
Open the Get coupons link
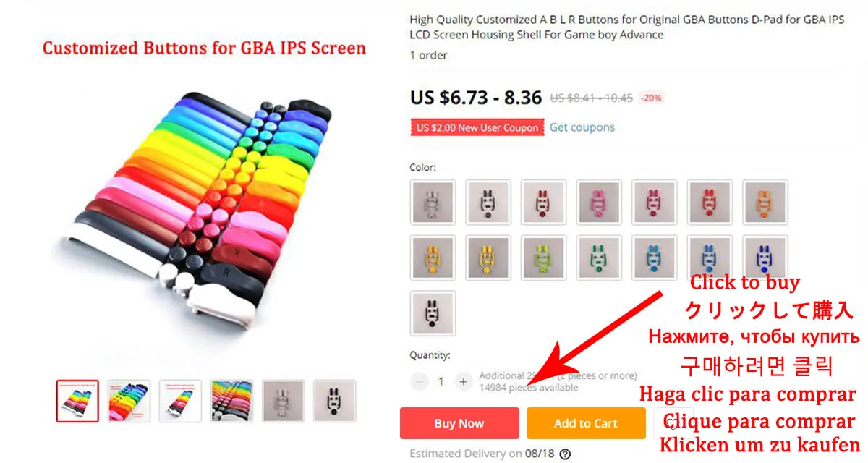(x=582, y=127)
